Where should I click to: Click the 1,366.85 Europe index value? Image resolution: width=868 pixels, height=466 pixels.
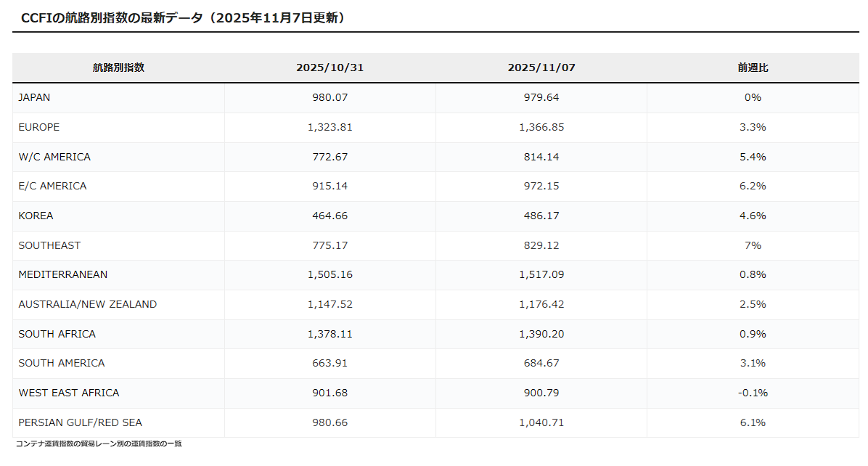(541, 127)
